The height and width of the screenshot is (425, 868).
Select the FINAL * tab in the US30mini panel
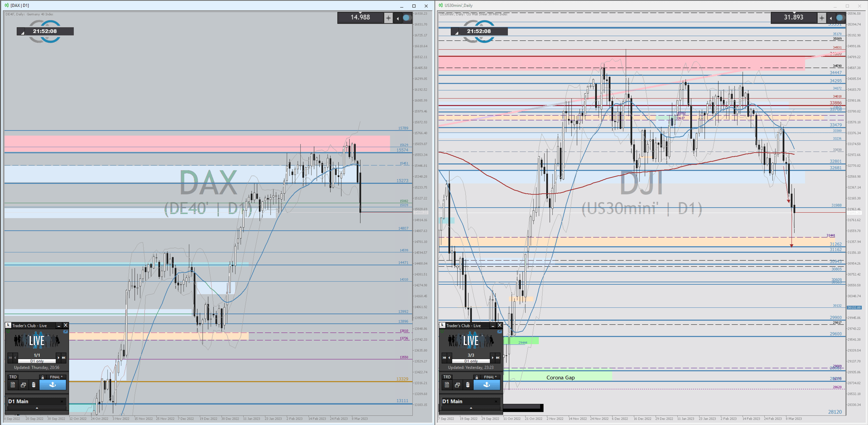490,377
